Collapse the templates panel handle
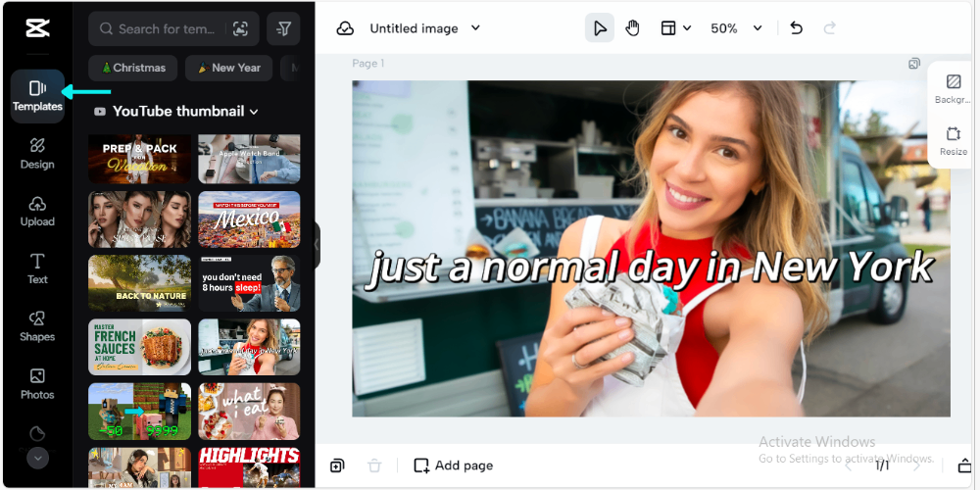The height and width of the screenshot is (490, 980). click(317, 245)
